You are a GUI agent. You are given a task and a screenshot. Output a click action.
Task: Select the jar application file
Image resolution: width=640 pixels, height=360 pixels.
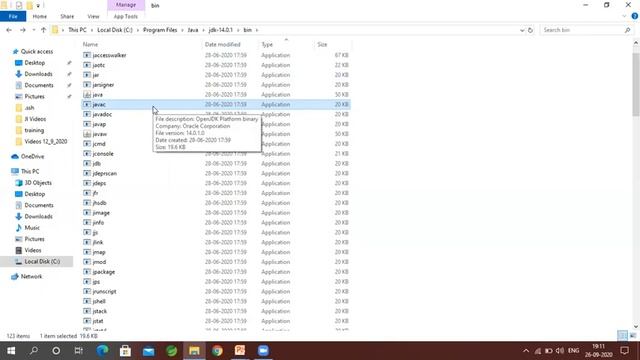tap(96, 75)
